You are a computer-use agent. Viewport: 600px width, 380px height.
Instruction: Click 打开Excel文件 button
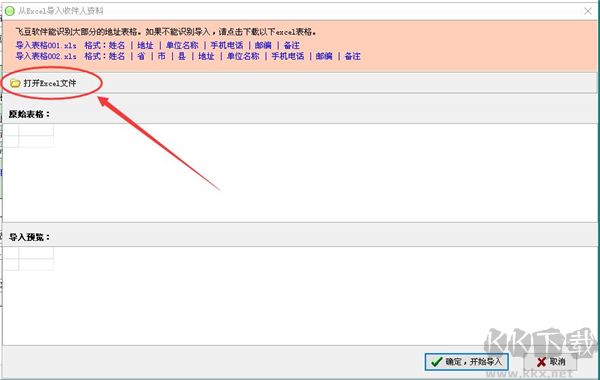click(43, 83)
